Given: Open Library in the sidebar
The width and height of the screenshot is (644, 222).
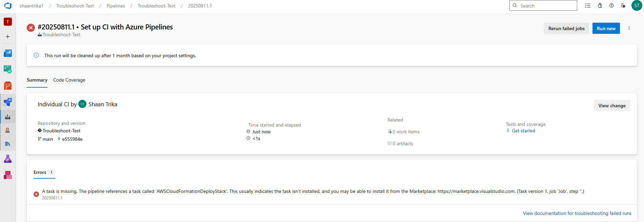Looking at the screenshot, I should (x=8, y=144).
